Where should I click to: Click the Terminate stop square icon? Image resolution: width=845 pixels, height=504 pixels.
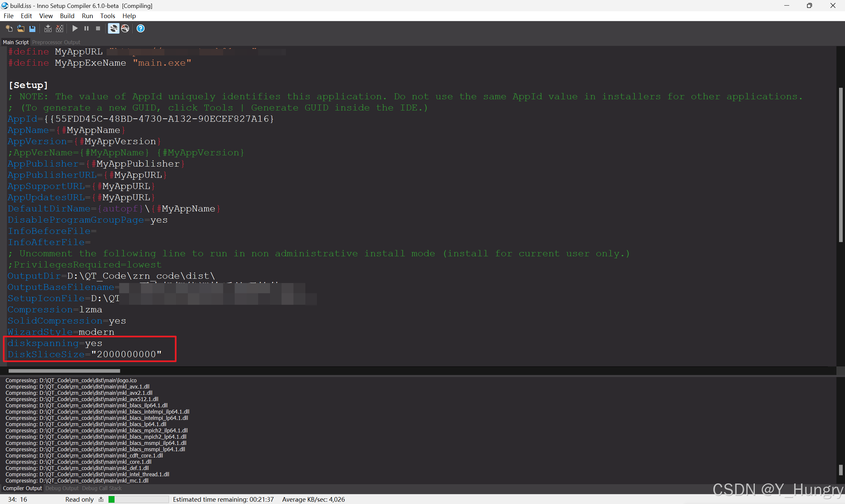pos(98,28)
